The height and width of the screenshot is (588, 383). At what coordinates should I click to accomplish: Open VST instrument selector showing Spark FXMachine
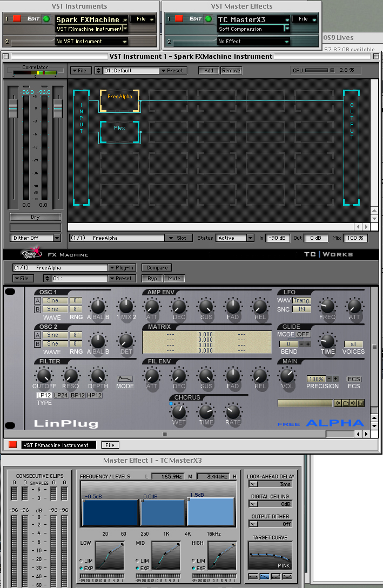click(91, 20)
